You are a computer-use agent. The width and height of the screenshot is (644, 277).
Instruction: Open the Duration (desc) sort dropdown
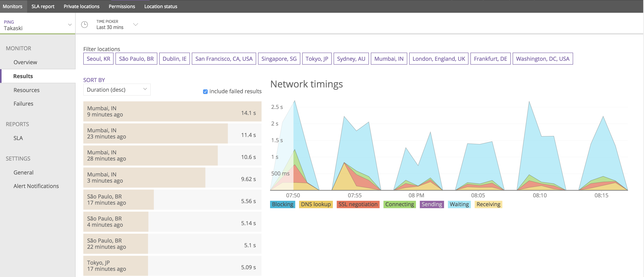click(117, 90)
